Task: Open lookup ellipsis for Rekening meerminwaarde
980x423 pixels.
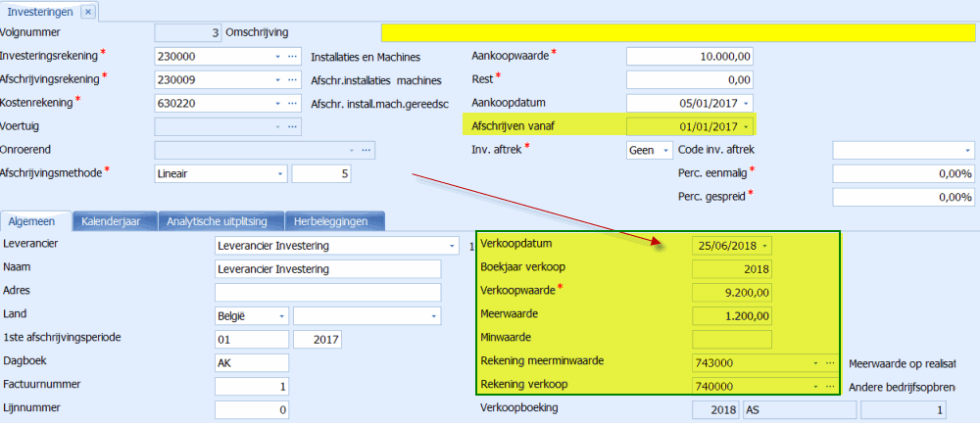Action: pyautogui.click(x=830, y=362)
